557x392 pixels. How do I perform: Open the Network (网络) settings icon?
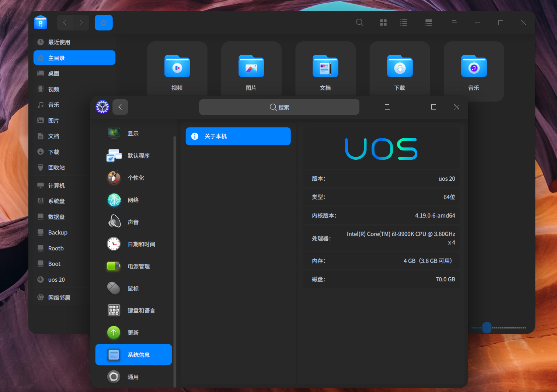[114, 200]
